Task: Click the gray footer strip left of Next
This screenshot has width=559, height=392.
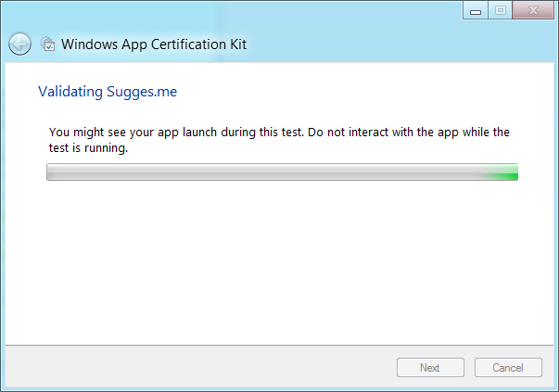Action: 185,368
